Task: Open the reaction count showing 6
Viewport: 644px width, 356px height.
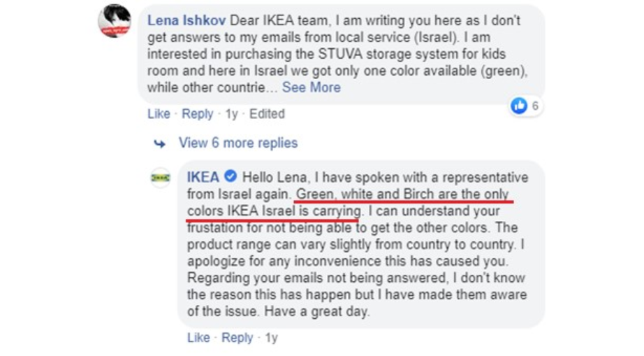Action: pos(535,106)
